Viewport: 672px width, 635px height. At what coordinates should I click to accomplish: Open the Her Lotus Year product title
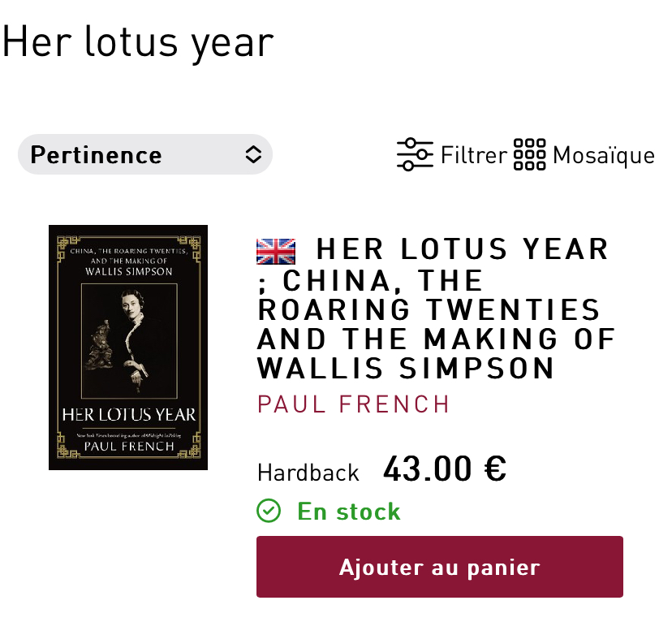click(437, 309)
